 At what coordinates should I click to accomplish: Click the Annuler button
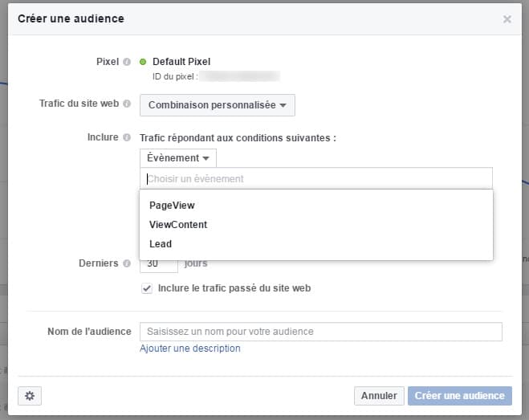[379, 396]
